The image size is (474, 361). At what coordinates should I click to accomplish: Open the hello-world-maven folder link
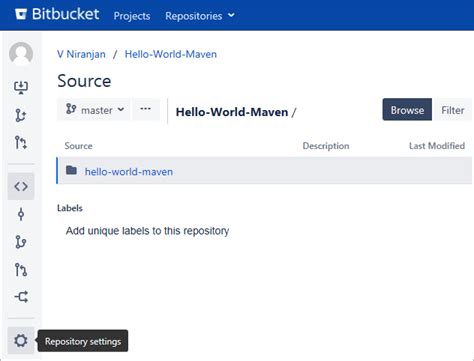[x=129, y=172]
